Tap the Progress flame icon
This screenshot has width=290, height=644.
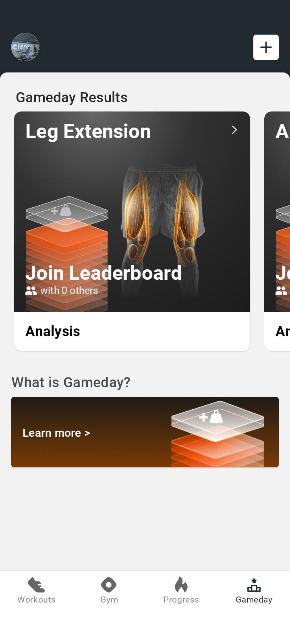(181, 585)
